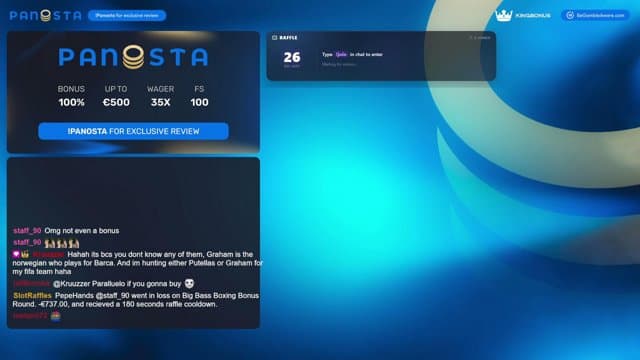
Task: Click the large Panosta logo in the bonus card
Action: [x=133, y=57]
